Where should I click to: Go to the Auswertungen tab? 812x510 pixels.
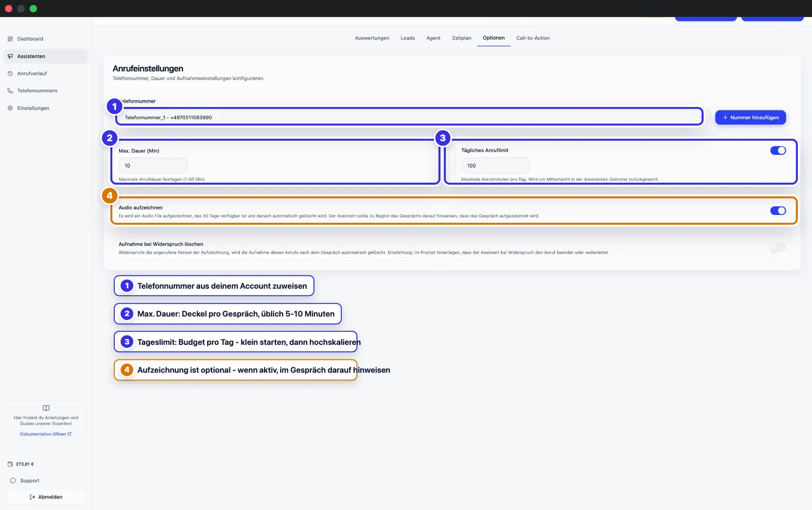tap(372, 38)
